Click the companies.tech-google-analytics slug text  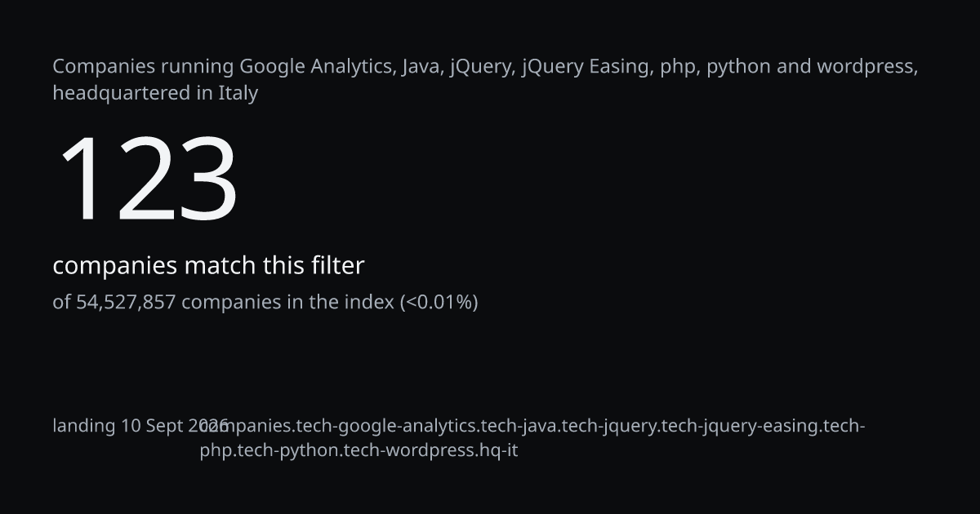tap(339, 426)
